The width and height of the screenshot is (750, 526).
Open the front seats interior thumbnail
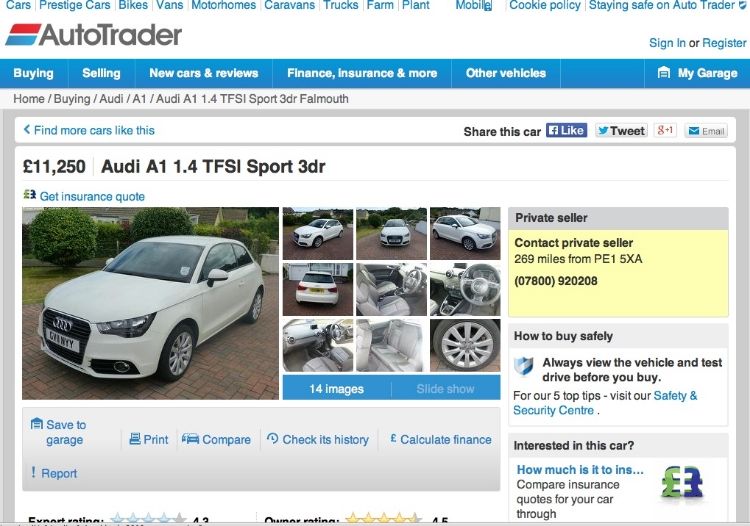pyautogui.click(x=391, y=289)
